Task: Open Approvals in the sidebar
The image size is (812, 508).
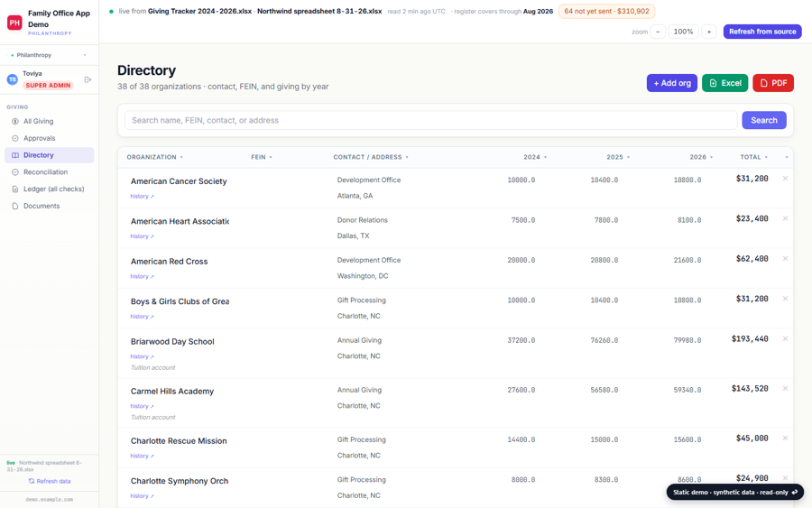Action: coord(50,138)
